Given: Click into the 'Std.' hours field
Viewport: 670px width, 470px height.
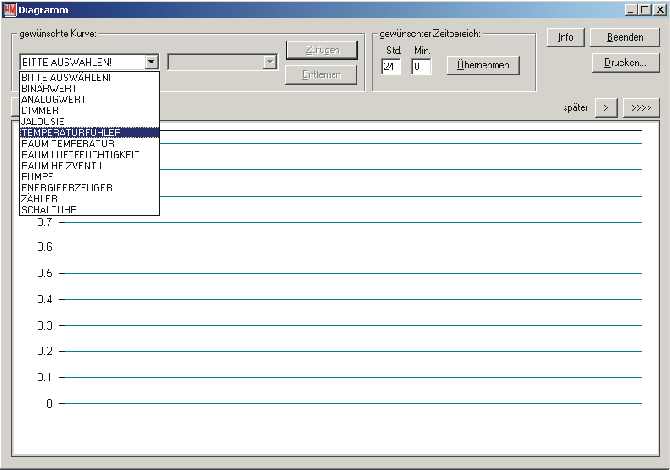Looking at the screenshot, I should tap(391, 67).
